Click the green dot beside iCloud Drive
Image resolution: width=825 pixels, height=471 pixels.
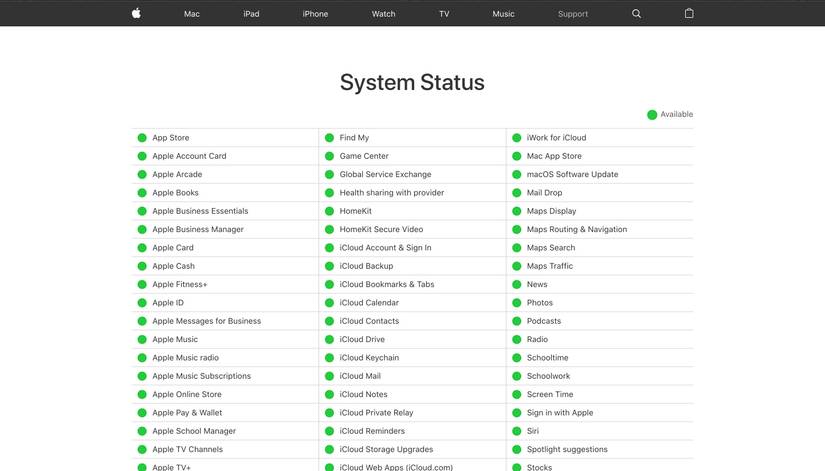click(329, 339)
